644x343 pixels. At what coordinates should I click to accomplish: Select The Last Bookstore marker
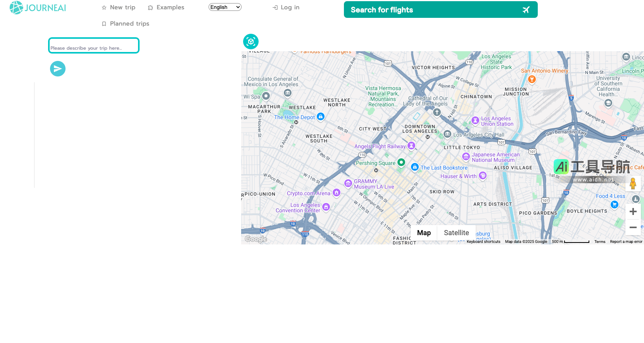[x=415, y=167]
